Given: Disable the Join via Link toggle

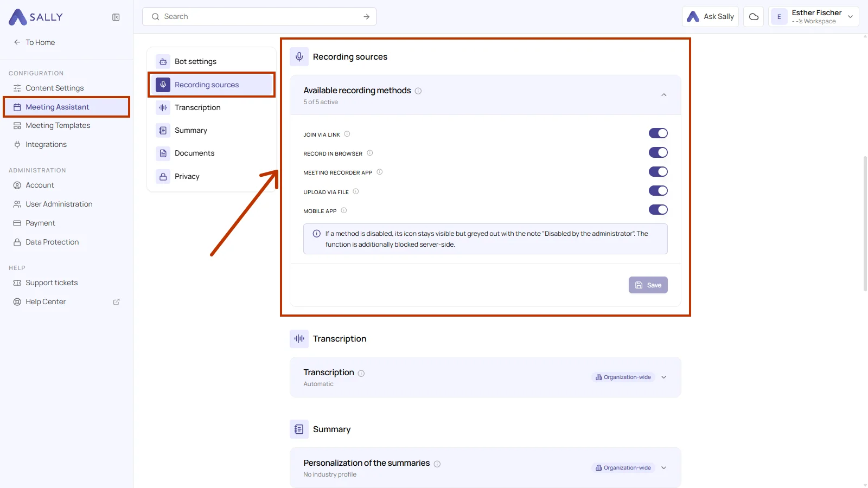Looking at the screenshot, I should point(658,133).
